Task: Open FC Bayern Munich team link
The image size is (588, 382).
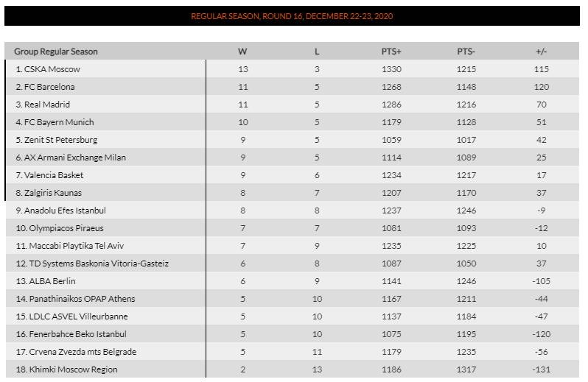Action: click(59, 122)
